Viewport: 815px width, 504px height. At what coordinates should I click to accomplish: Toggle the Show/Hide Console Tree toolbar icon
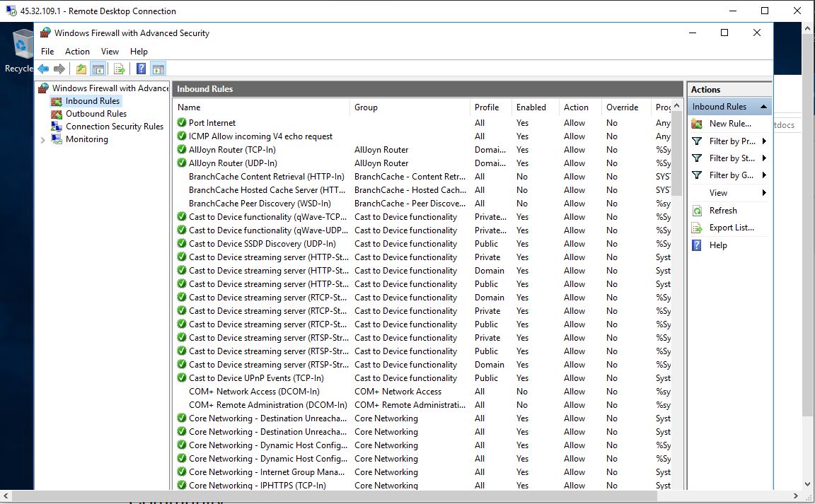(x=98, y=69)
